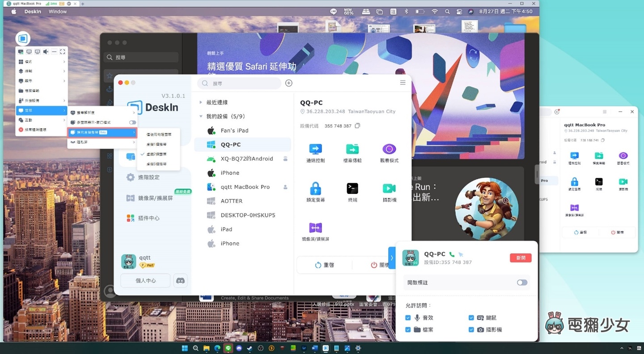The image size is (644, 354).
Task: Click the add device plus icon
Action: click(289, 83)
